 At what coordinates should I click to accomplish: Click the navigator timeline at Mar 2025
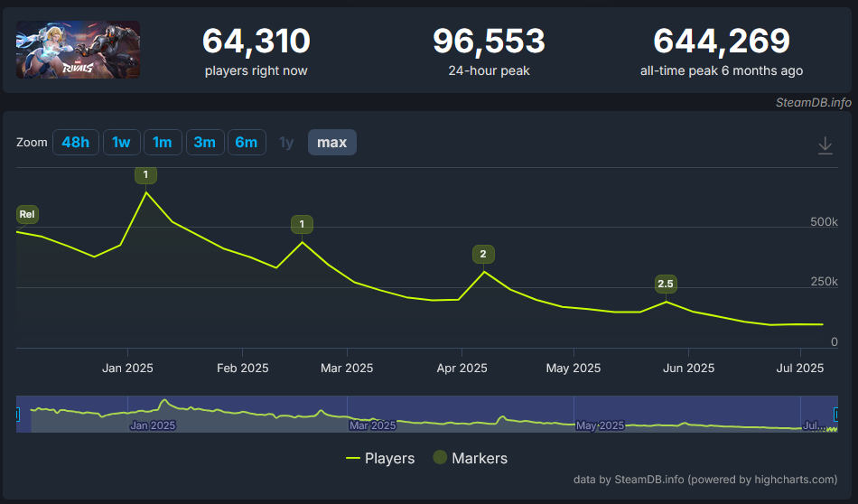tap(373, 425)
